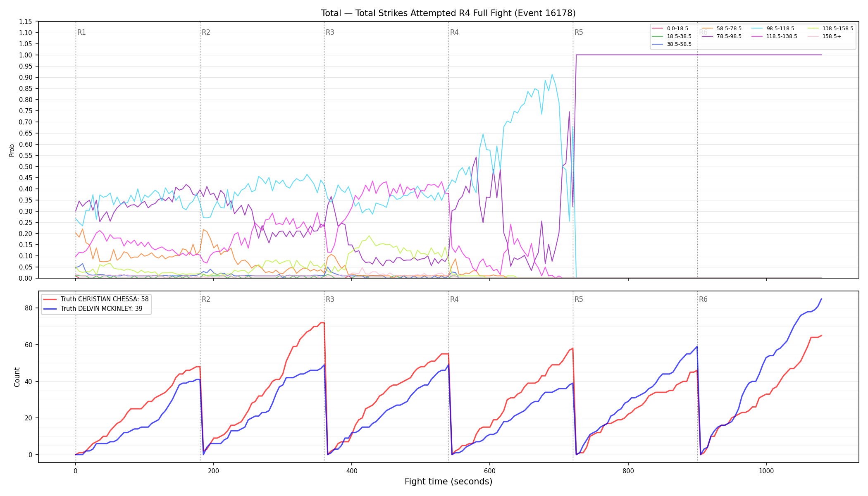Click the '0.50' y-axis tick label

coord(26,167)
